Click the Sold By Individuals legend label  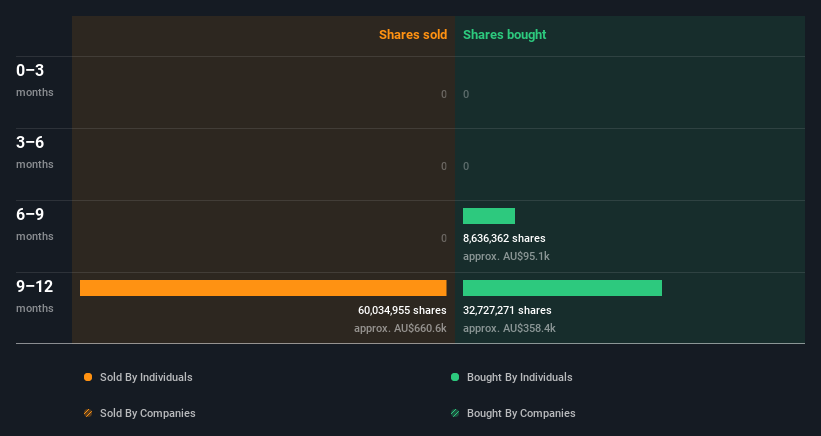tap(146, 377)
